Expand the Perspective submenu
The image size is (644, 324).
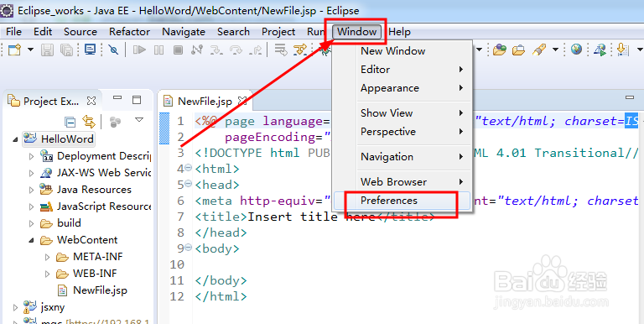pos(402,132)
